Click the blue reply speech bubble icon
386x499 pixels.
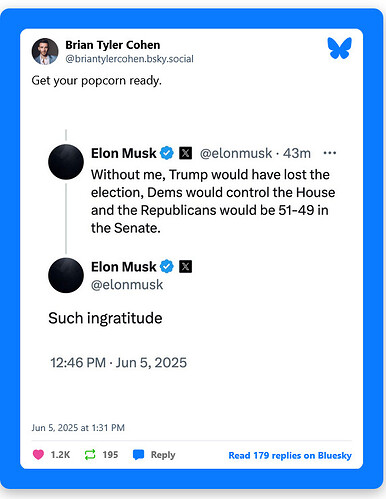138,455
